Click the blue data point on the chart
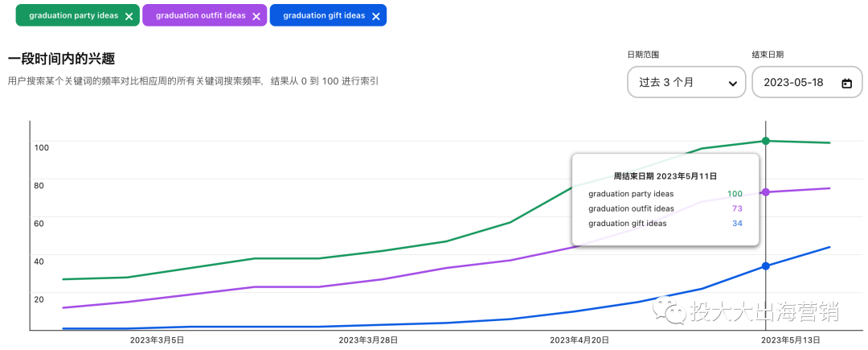 point(765,266)
